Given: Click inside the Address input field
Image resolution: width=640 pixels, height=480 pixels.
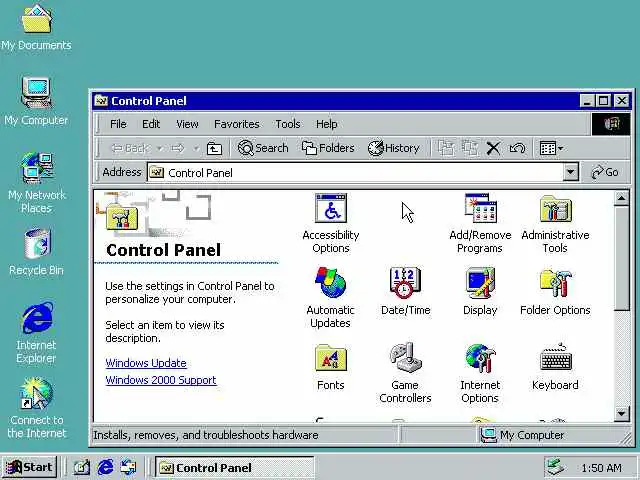Looking at the screenshot, I should coord(355,173).
